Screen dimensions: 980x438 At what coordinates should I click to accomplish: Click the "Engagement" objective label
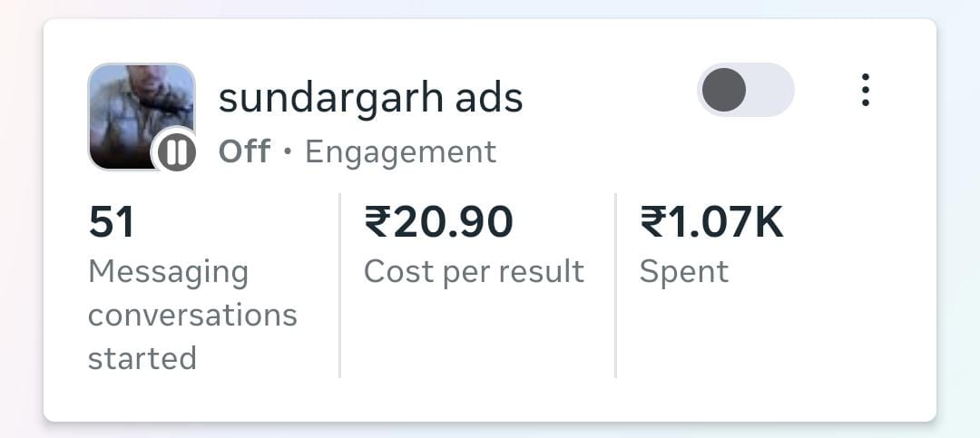400,151
